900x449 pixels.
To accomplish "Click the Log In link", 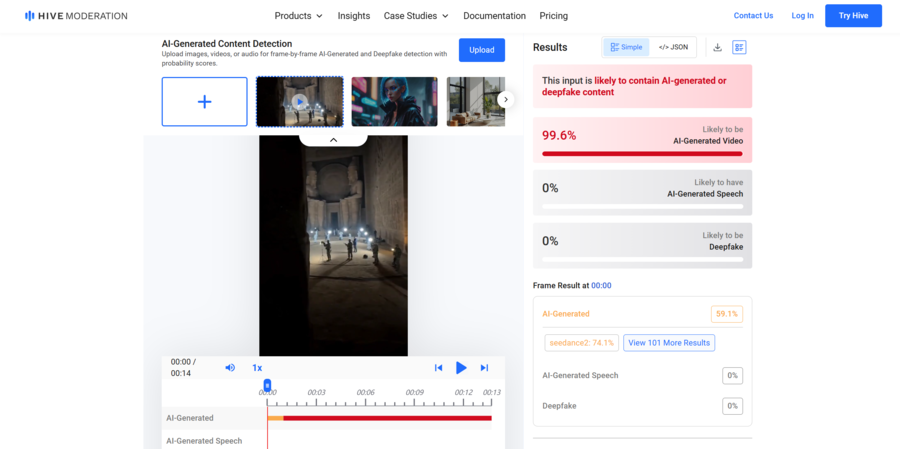I will tap(802, 16).
